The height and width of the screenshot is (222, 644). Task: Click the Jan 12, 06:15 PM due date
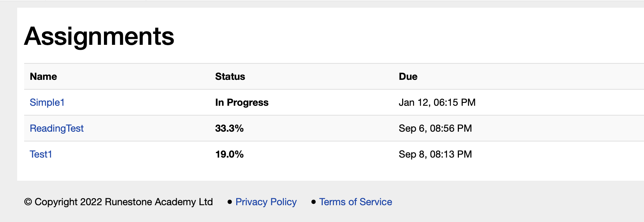[437, 102]
